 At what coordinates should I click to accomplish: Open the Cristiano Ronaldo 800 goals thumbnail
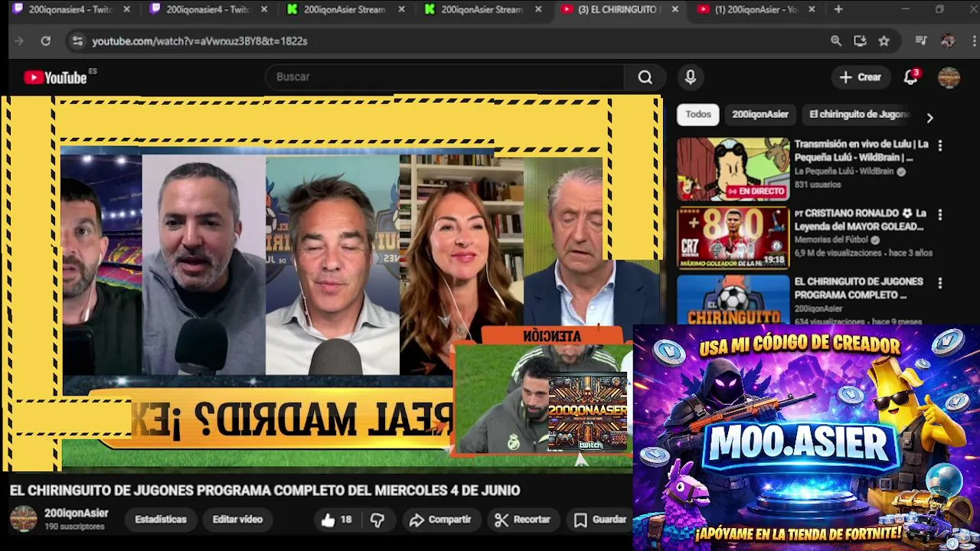click(x=733, y=238)
